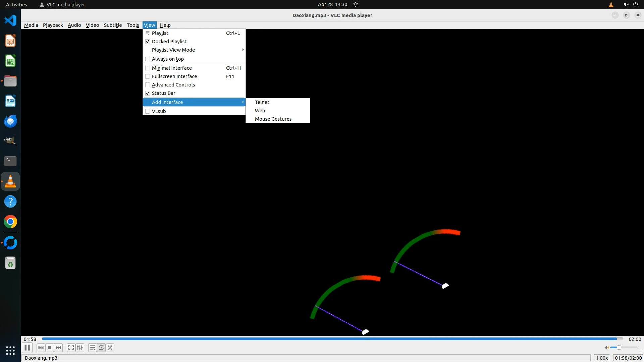The width and height of the screenshot is (644, 362).
Task: Open extended settings equalizer icon
Action: click(x=80, y=348)
